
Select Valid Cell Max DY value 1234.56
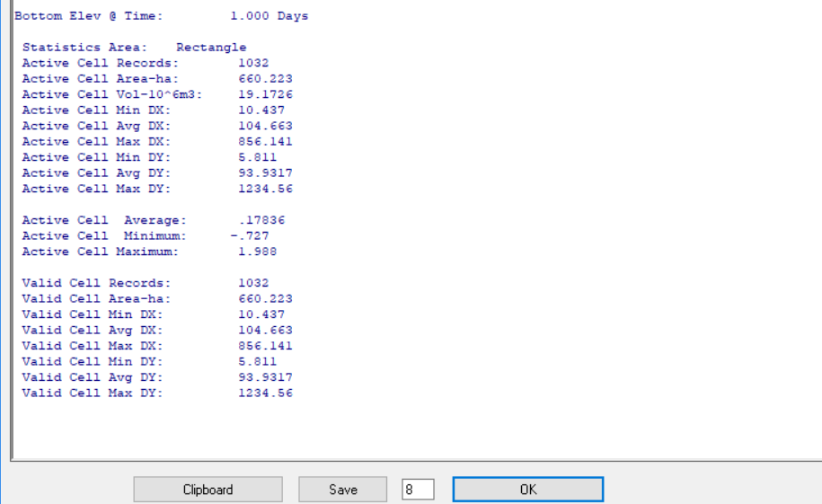pos(265,393)
